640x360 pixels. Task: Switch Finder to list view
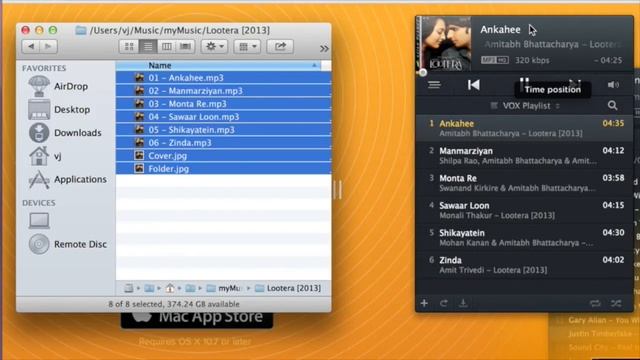coord(148,47)
